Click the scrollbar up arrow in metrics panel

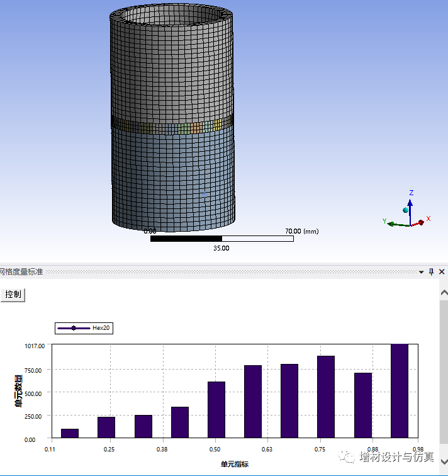pos(444,293)
